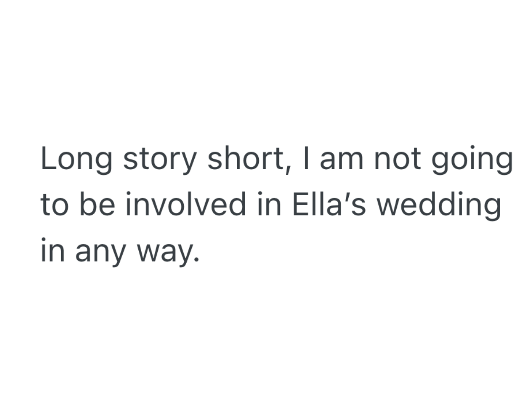Viewport: 532px width, 397px height.
Task: Click the word "wedding"
Action: click(439, 204)
